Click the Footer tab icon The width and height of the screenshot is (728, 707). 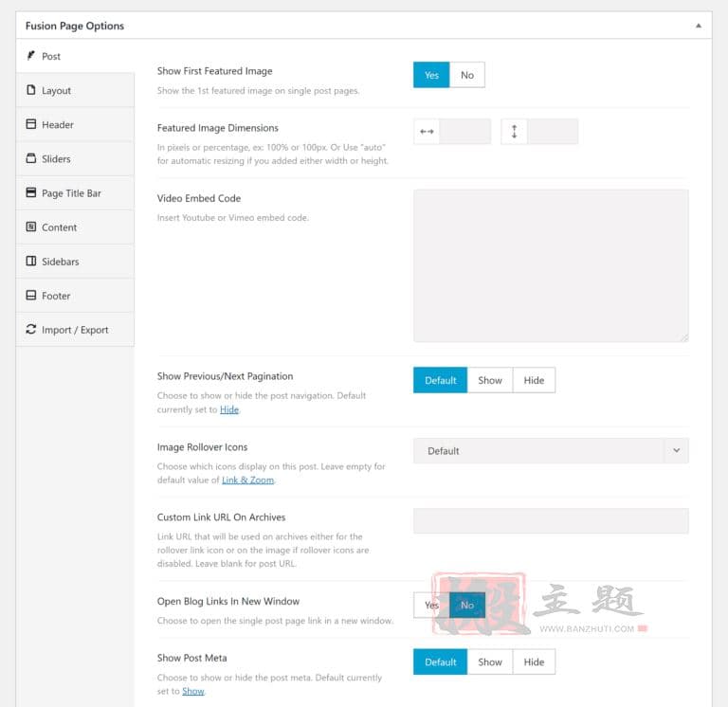click(30, 296)
